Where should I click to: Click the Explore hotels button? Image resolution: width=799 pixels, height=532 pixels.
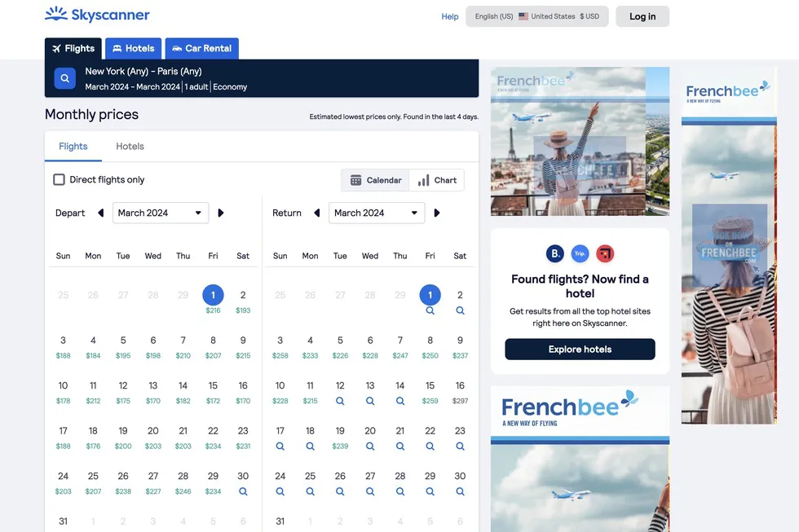(580, 350)
